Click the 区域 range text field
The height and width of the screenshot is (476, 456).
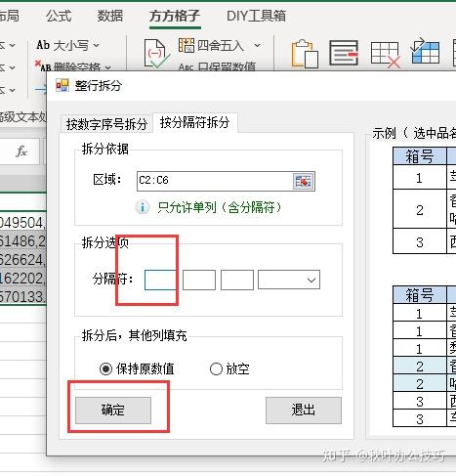215,181
